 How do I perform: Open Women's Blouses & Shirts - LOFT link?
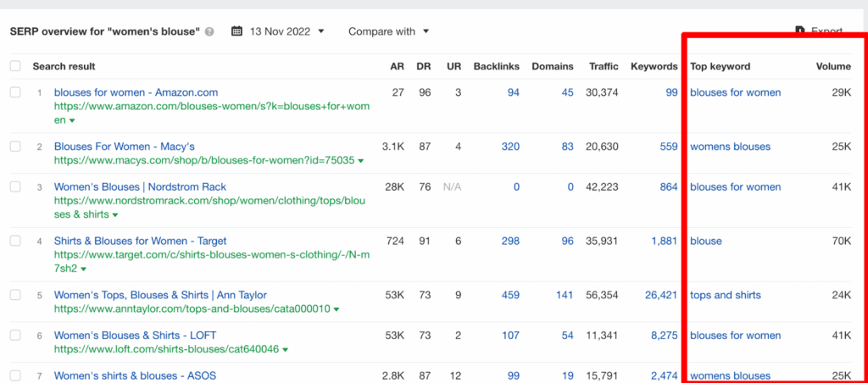point(135,336)
